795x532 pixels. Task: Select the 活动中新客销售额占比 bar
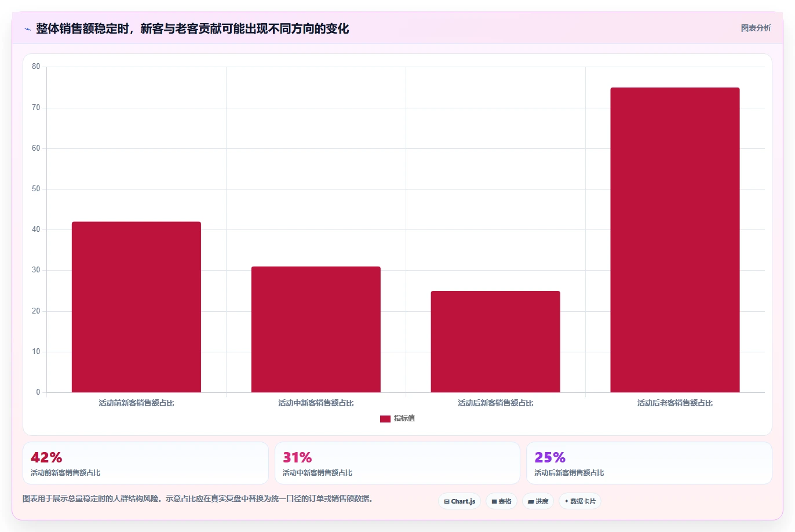click(x=316, y=329)
